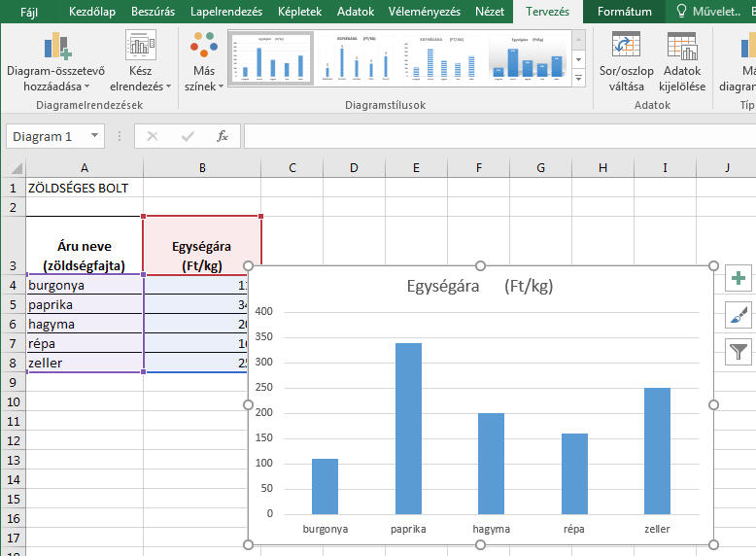Select the paprika bar in chart

pyautogui.click(x=409, y=428)
